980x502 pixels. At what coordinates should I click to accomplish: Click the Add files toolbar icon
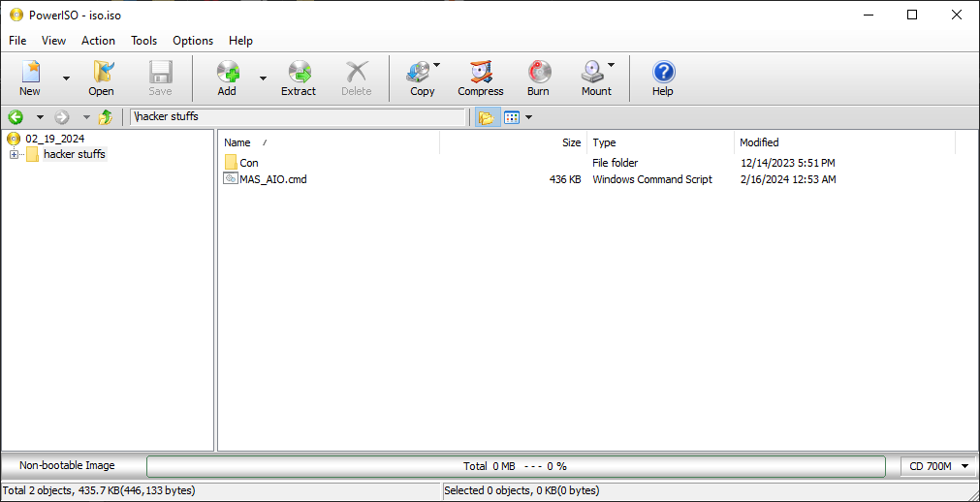(x=227, y=78)
